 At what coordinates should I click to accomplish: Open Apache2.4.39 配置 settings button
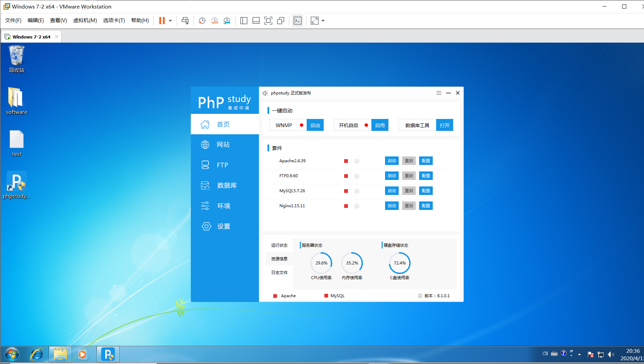pos(426,161)
